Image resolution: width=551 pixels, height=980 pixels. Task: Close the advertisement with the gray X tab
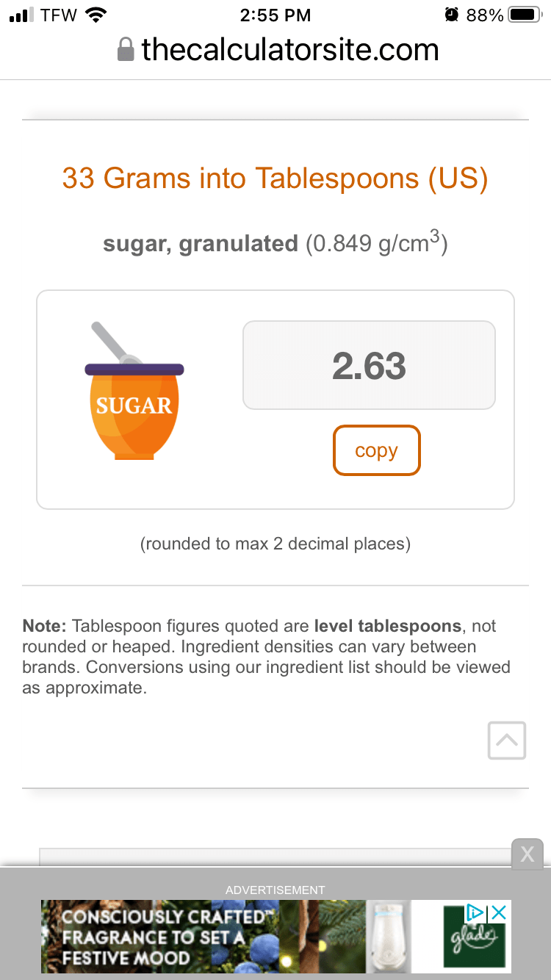[527, 854]
